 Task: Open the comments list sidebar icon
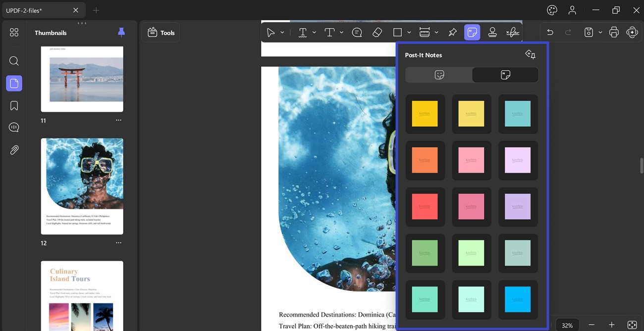coord(14,128)
